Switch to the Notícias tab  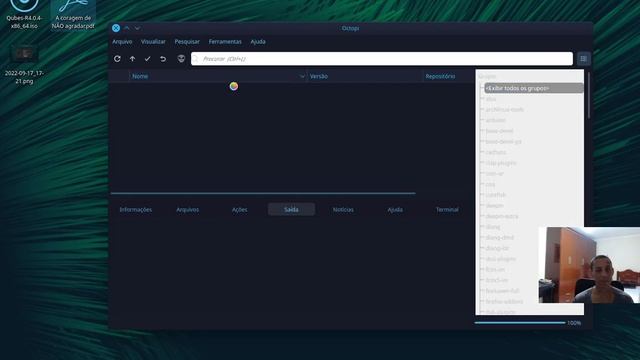click(x=343, y=209)
